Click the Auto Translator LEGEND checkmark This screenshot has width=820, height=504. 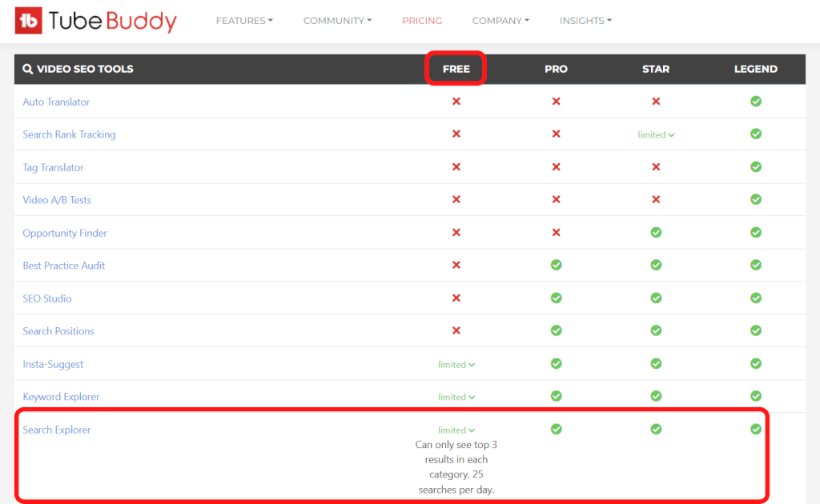[x=756, y=102]
